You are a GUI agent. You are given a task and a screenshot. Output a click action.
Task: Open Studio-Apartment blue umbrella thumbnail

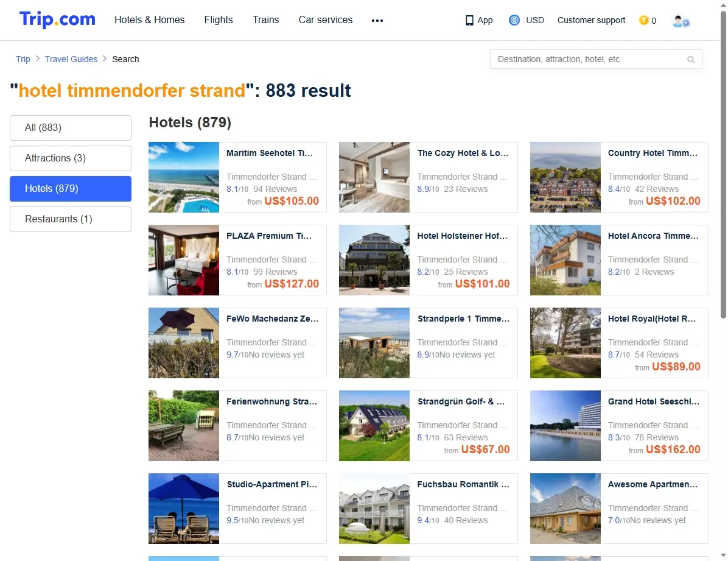[184, 509]
